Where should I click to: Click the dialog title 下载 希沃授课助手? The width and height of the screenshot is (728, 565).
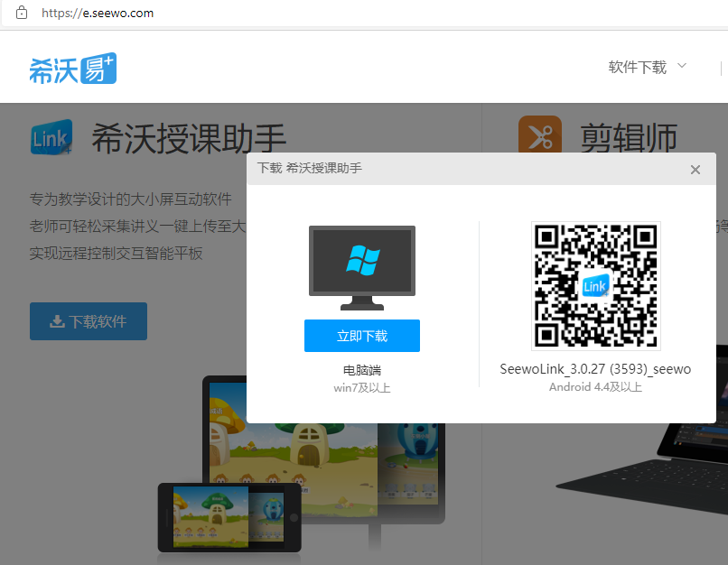coord(310,168)
